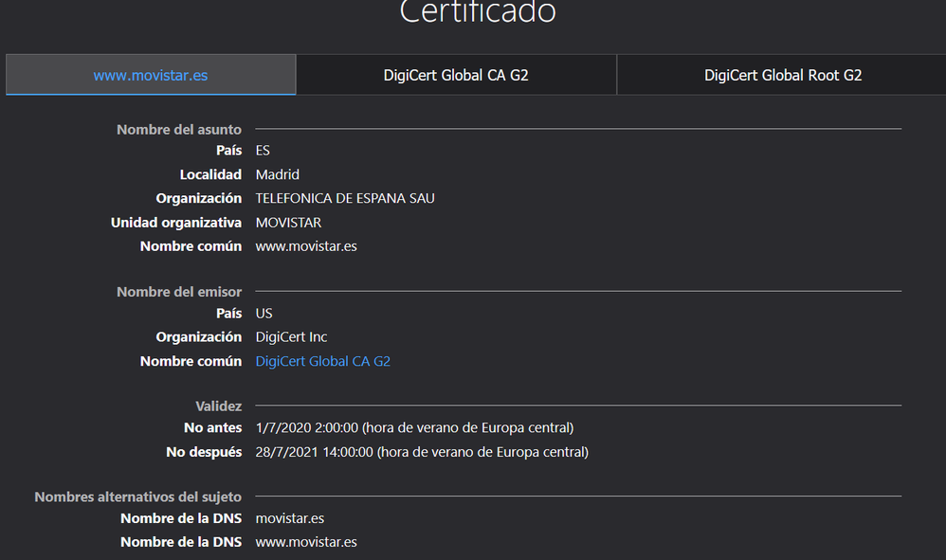Switch to the DigiCert Global CA G2 tab
Image resolution: width=946 pixels, height=560 pixels.
click(456, 75)
